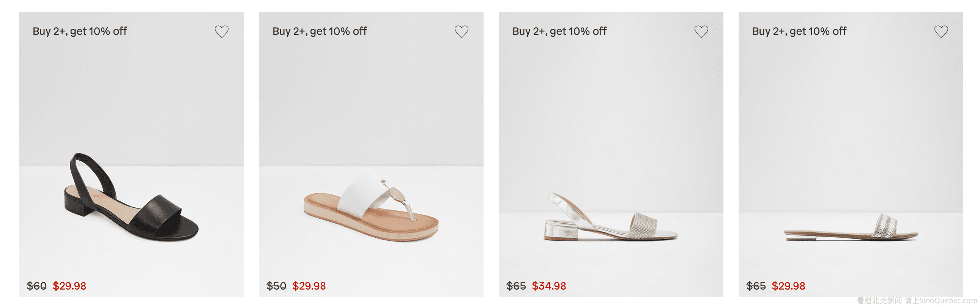
Task: Favorite the black slingback sandal with heart icon
Action: pyautogui.click(x=221, y=31)
